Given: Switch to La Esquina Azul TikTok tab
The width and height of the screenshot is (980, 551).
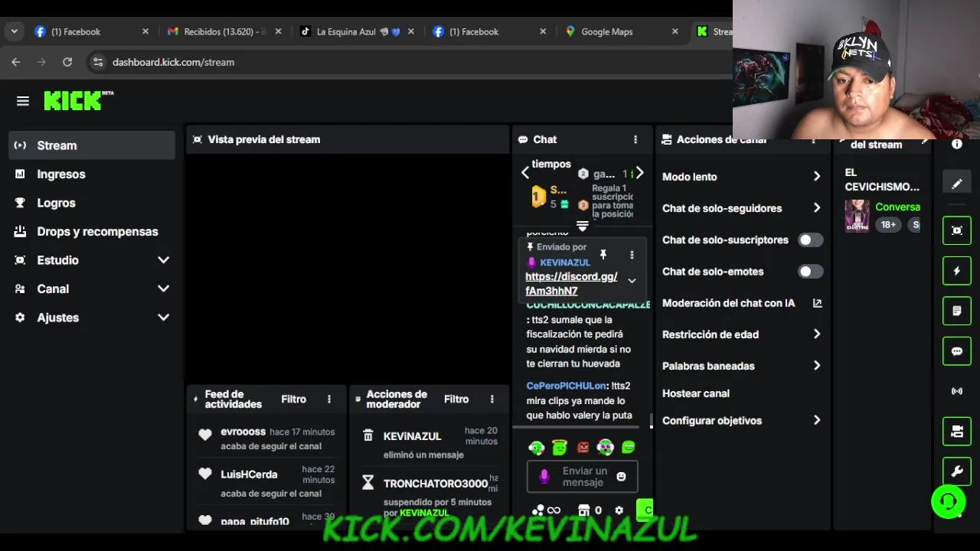Looking at the screenshot, I should point(356,31).
